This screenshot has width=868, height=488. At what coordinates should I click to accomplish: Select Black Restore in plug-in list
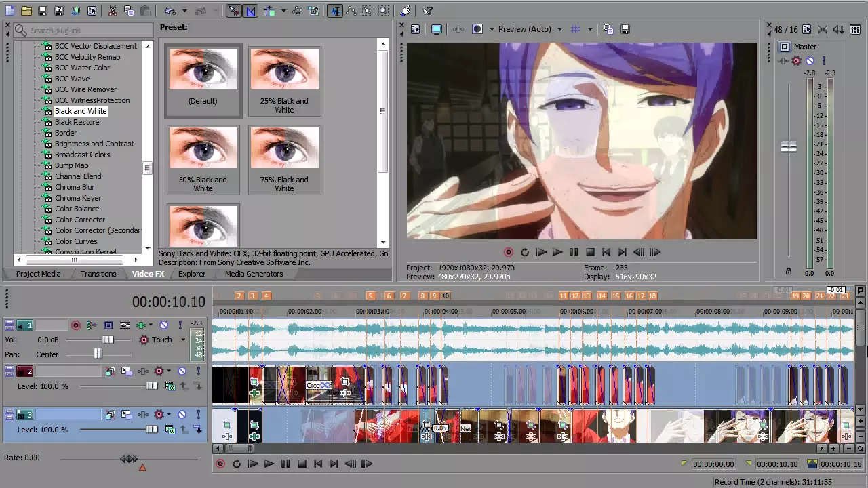click(77, 122)
